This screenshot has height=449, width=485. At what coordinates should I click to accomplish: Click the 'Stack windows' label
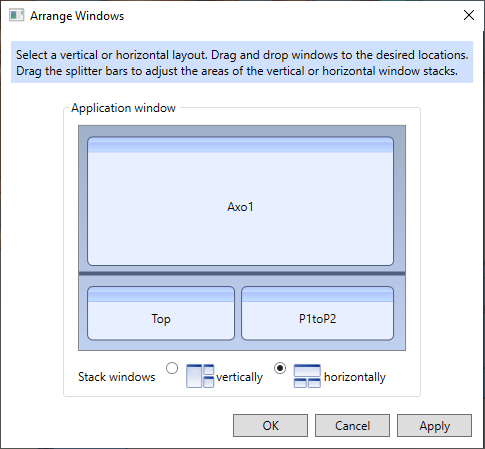click(117, 377)
